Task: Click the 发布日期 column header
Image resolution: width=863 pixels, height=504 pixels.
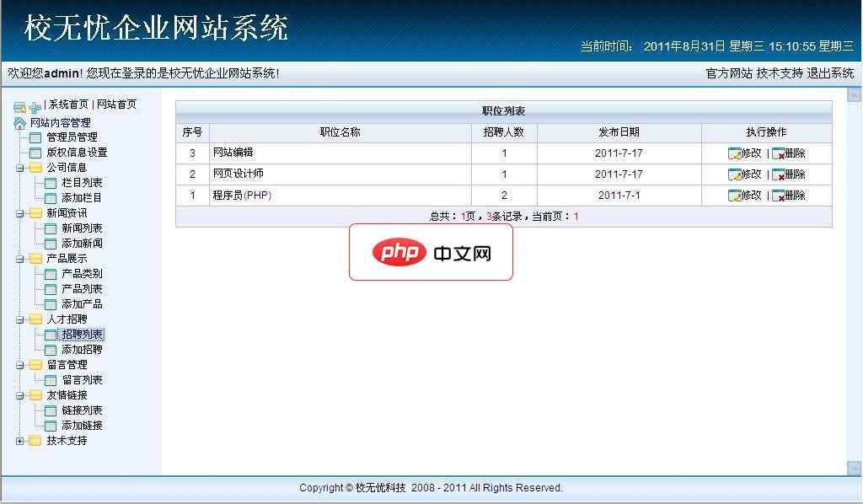Action: coord(619,132)
